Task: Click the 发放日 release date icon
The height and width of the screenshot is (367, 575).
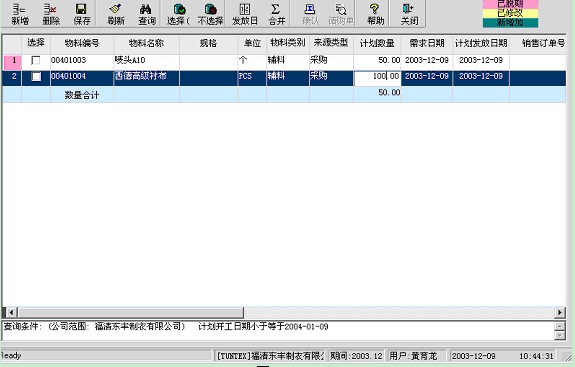Action: [245, 14]
